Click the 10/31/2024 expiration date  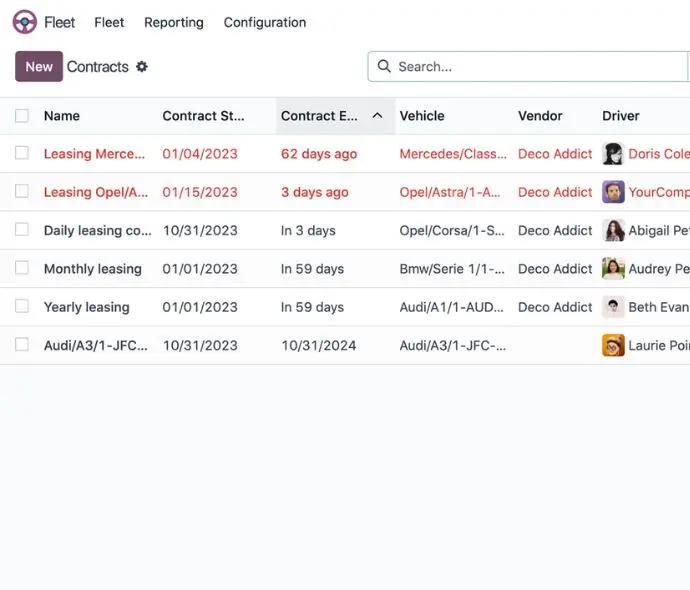click(319, 345)
